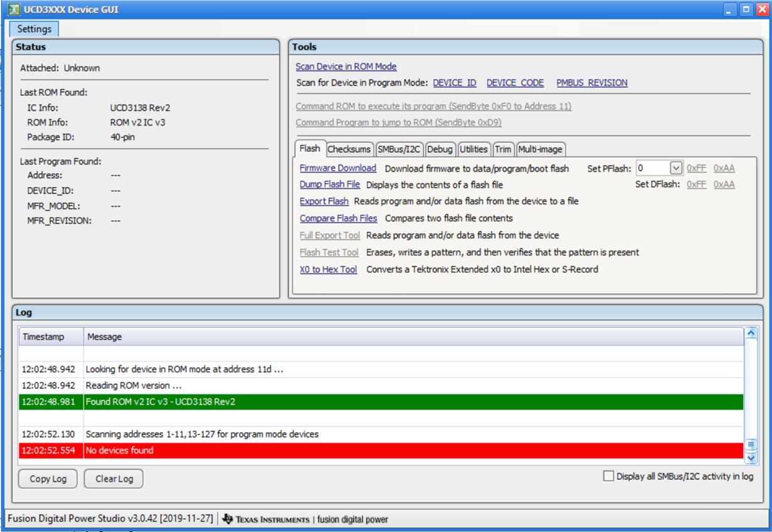Open Compare Flash Files tool

point(338,218)
